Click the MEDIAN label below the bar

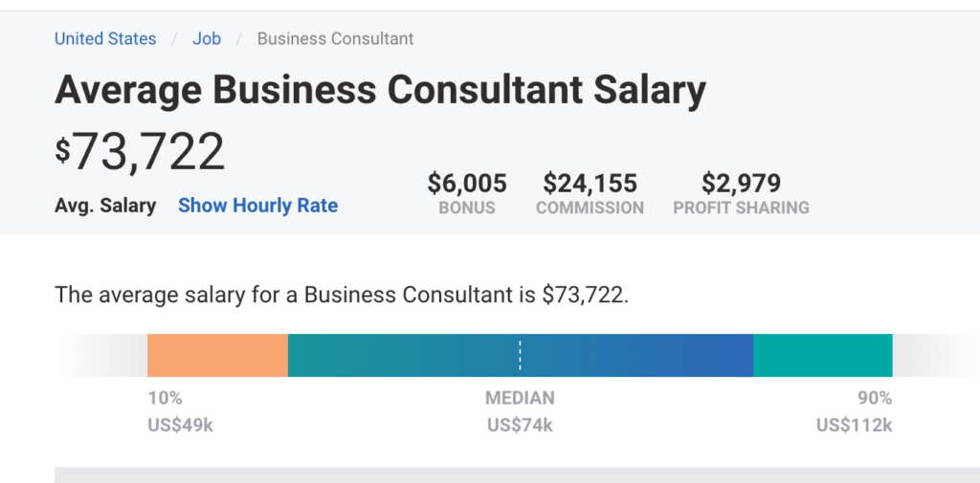coord(520,398)
